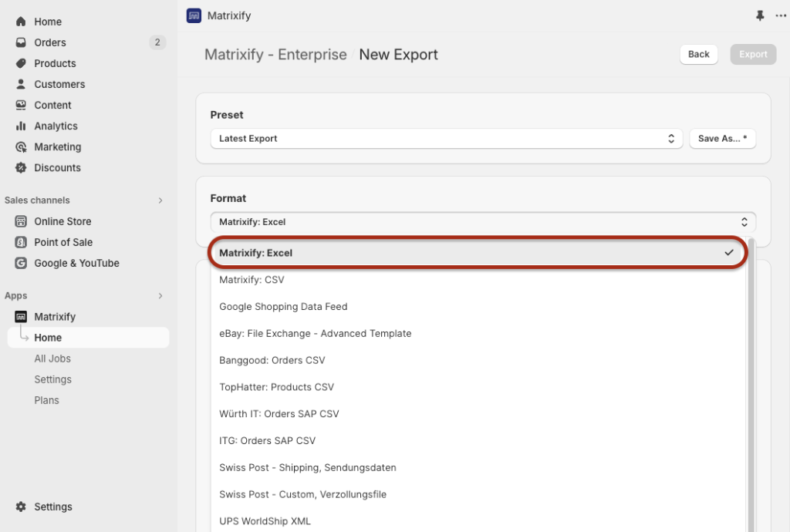Viewport: 790px width, 532px height.
Task: Expand the Sales channels section
Action: 160,200
